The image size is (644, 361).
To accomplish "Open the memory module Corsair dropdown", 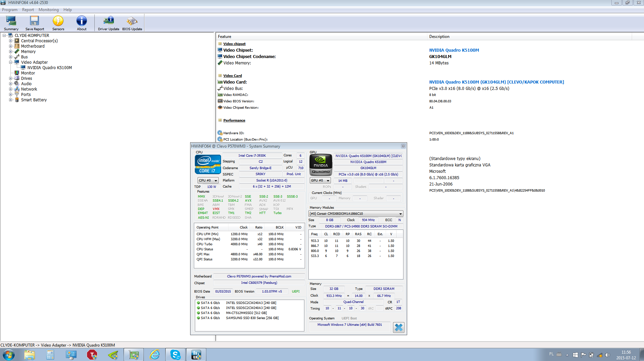I will pyautogui.click(x=356, y=214).
